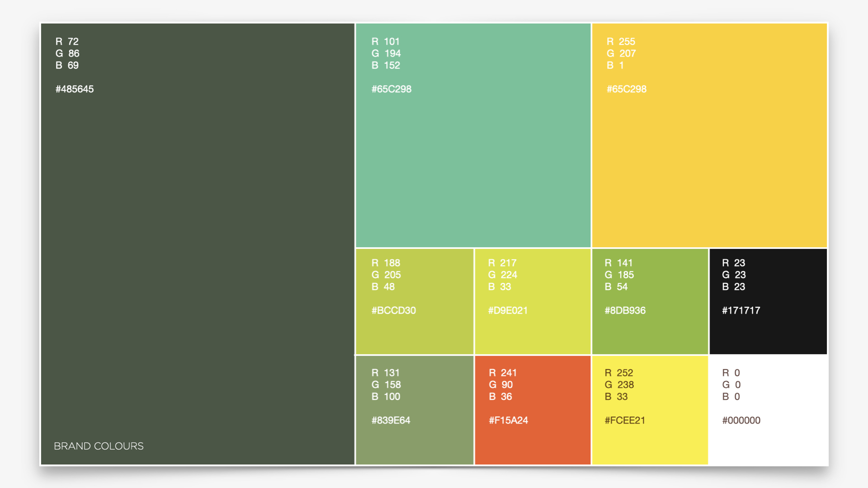Pick the sage green #839E64 swatch
Image resolution: width=868 pixels, height=488 pixels.
click(414, 441)
